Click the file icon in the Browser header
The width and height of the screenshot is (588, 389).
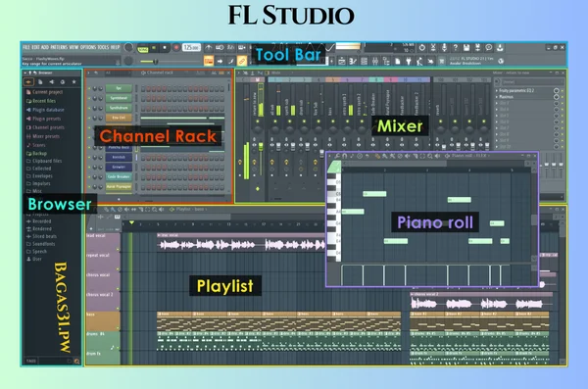tap(40, 81)
